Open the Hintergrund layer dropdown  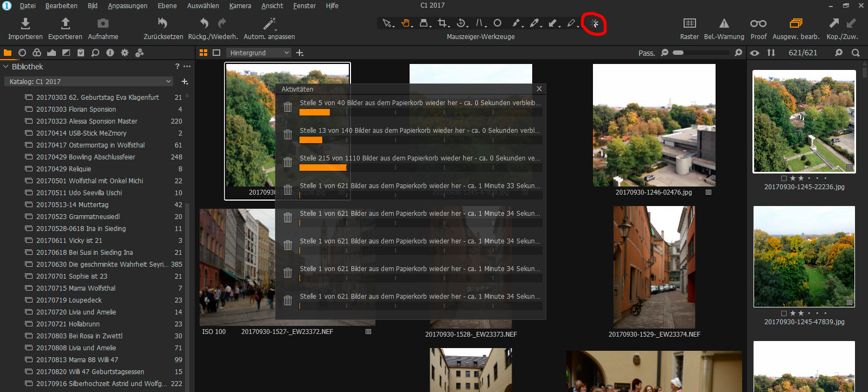(x=259, y=53)
